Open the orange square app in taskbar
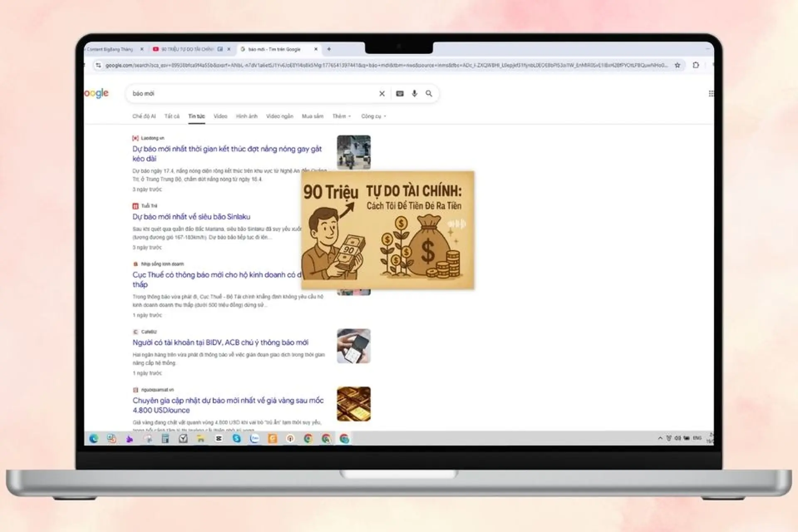The image size is (798, 532). 272,438
